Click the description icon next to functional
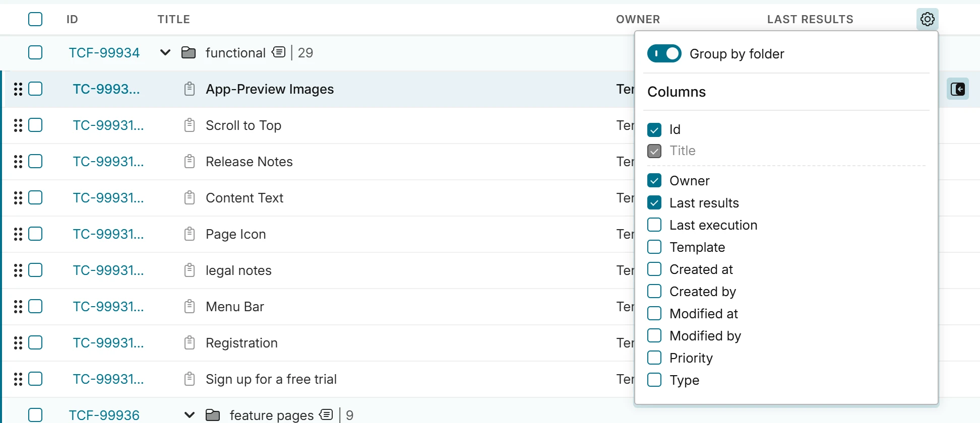The width and height of the screenshot is (980, 423). 278,52
